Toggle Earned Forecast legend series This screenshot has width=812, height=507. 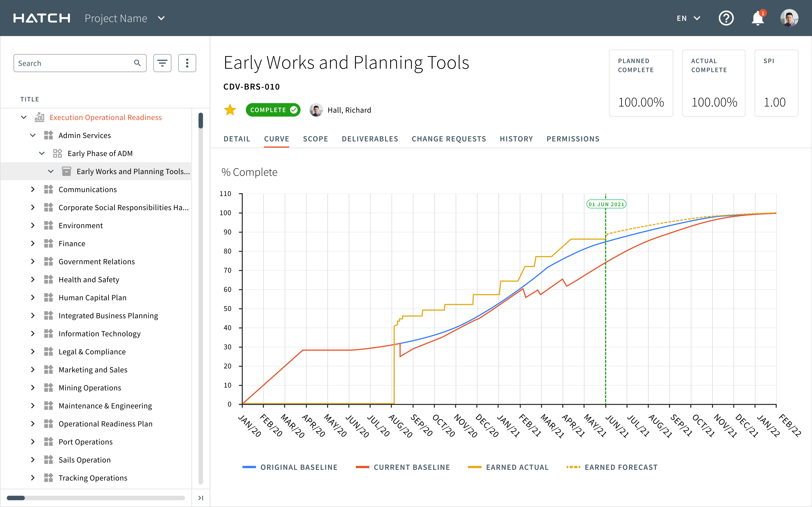[612, 467]
